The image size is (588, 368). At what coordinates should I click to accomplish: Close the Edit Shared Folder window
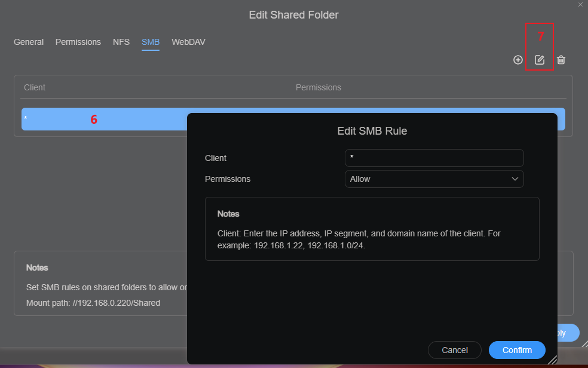580,4
